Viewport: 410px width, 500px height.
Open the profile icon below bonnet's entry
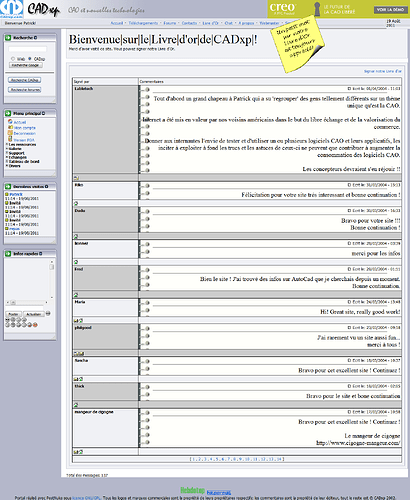click(76, 262)
